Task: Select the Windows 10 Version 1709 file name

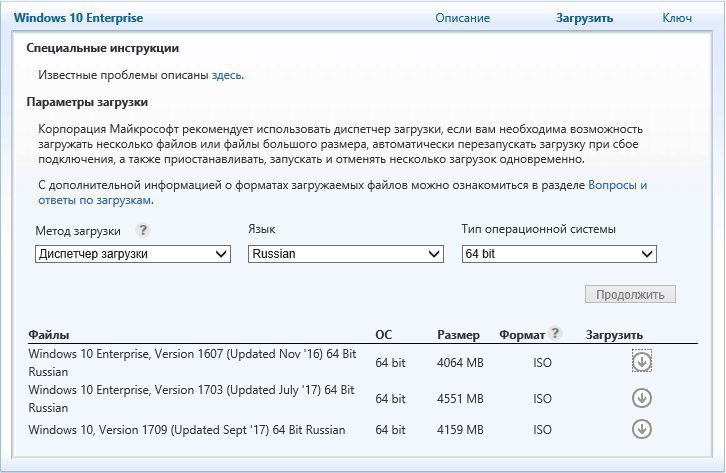Action: (x=187, y=429)
